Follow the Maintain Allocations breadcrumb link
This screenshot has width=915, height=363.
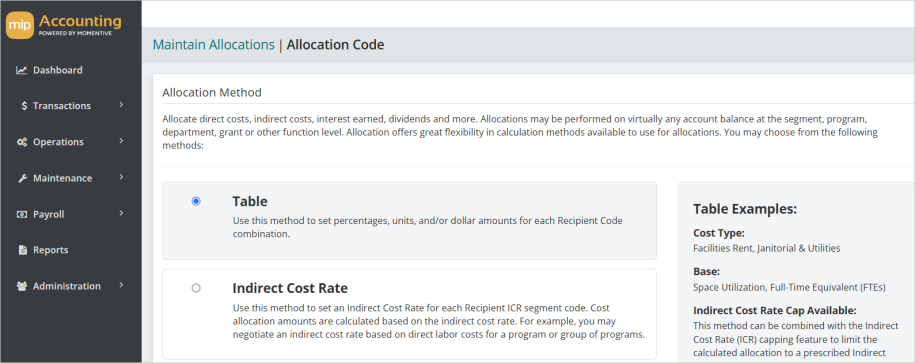tap(214, 45)
